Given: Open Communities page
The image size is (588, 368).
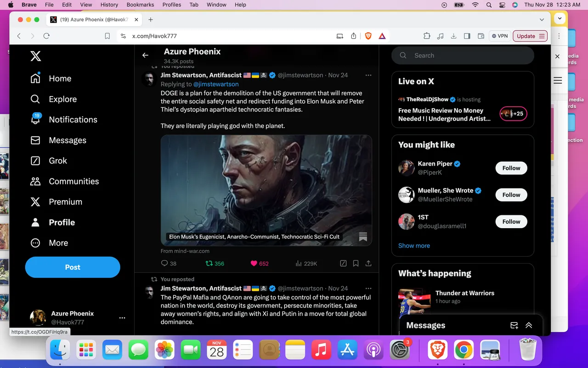Looking at the screenshot, I should [x=64, y=181].
